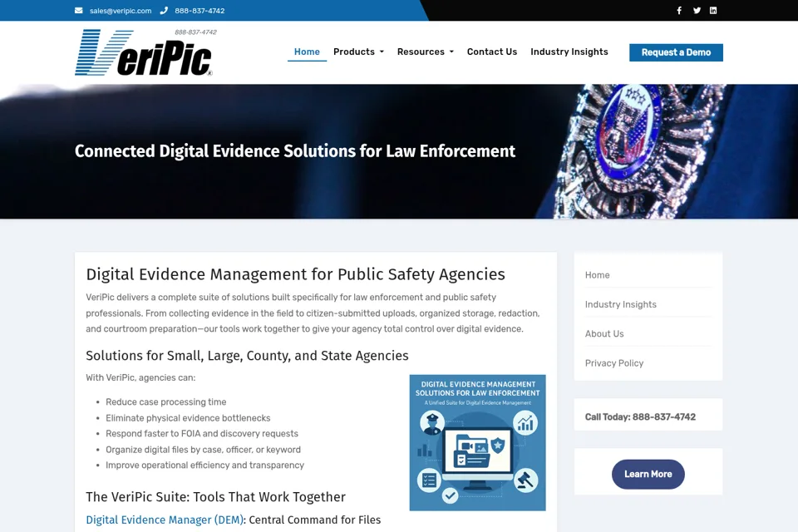Click 'Solutions for Small, Large, County, and State Agencies' heading
798x532 pixels.
pyautogui.click(x=248, y=355)
